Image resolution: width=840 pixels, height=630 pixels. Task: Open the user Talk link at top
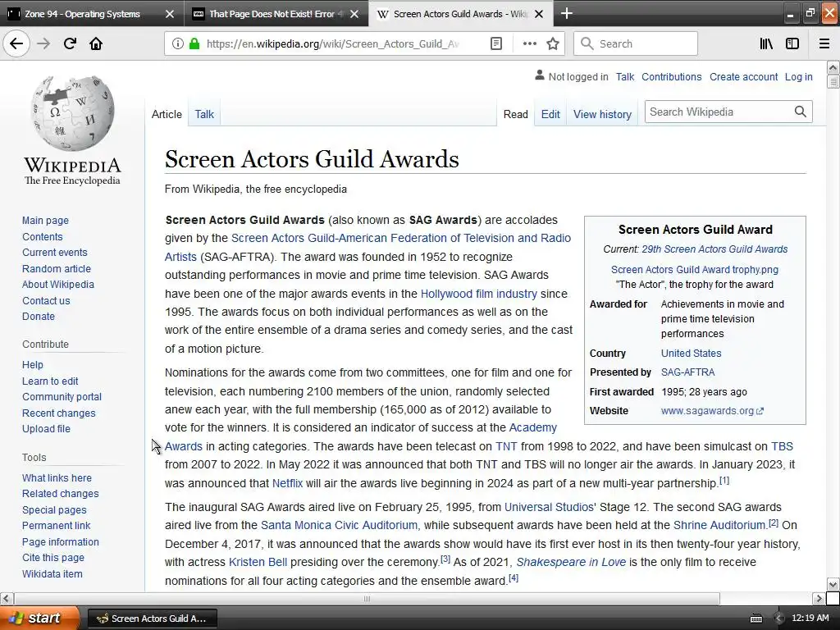coord(624,76)
